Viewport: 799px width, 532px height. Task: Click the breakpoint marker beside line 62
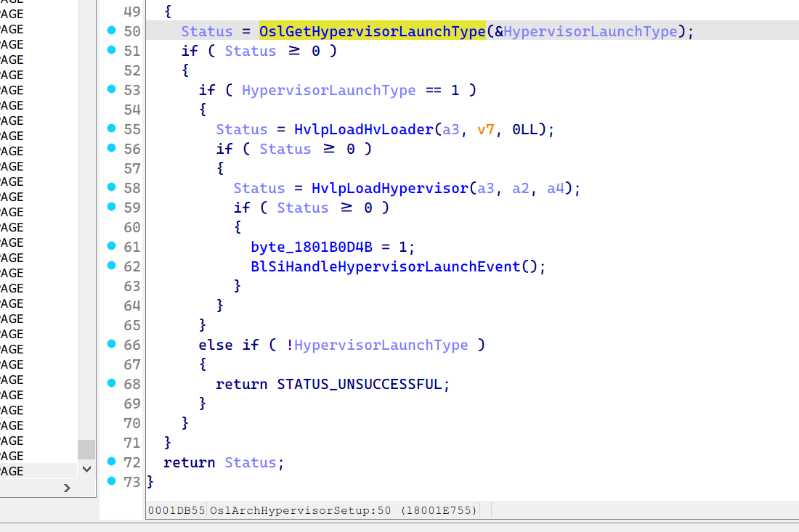(111, 266)
